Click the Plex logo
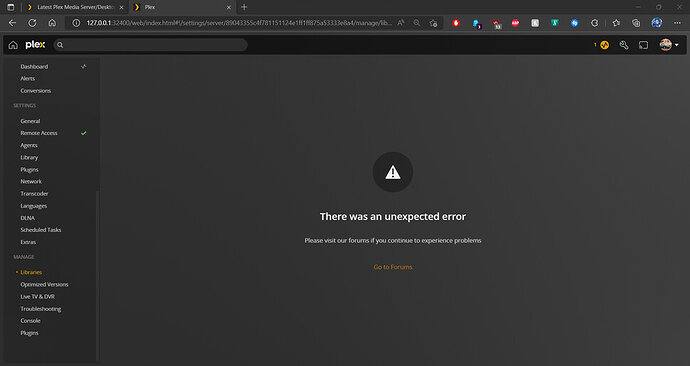 click(35, 45)
